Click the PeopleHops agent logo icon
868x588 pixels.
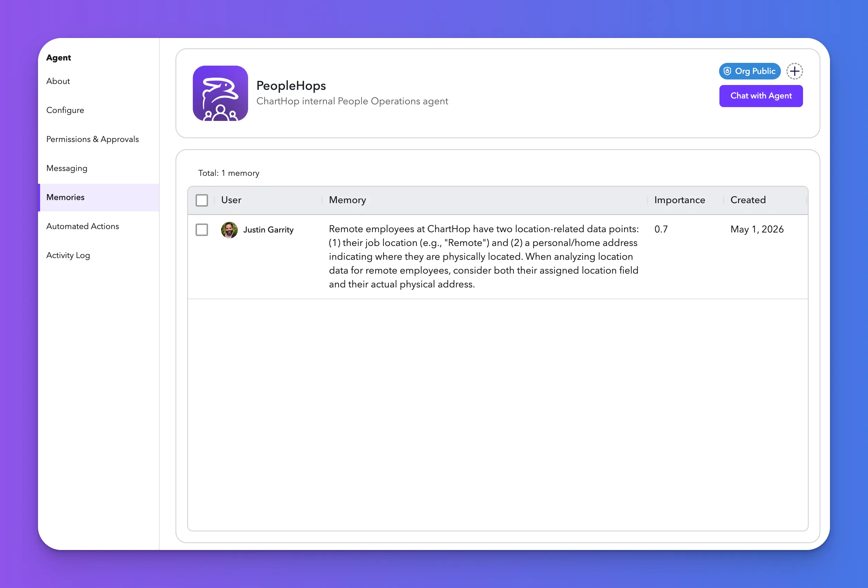pos(220,93)
